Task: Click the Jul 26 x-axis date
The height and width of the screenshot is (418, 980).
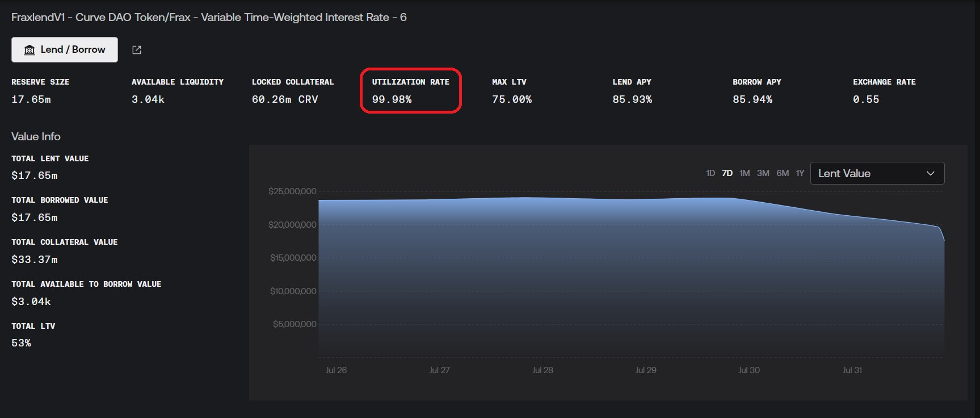Action: (336, 370)
